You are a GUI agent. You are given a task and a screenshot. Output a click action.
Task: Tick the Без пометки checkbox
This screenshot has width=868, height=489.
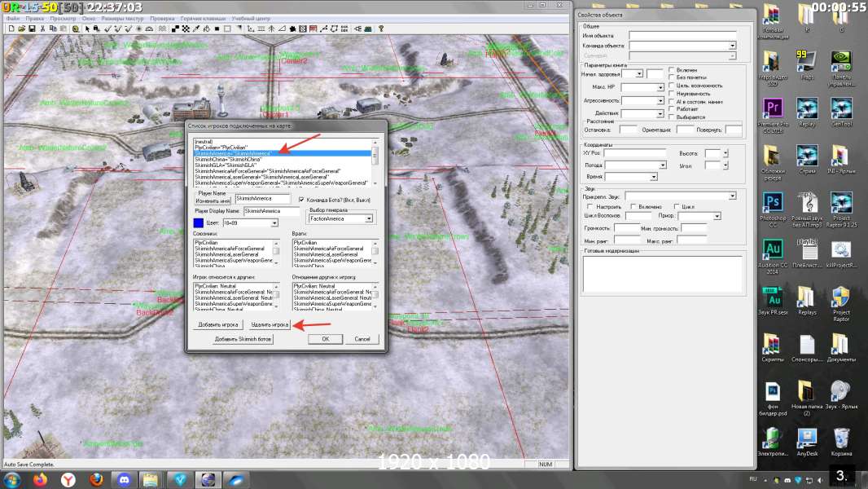pos(672,78)
